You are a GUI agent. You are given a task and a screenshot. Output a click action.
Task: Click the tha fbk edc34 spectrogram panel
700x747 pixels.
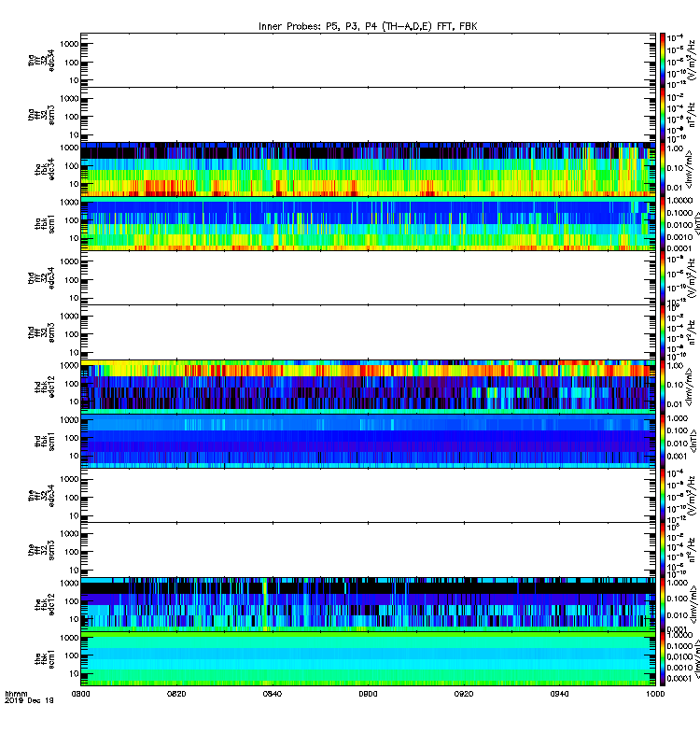(368, 169)
